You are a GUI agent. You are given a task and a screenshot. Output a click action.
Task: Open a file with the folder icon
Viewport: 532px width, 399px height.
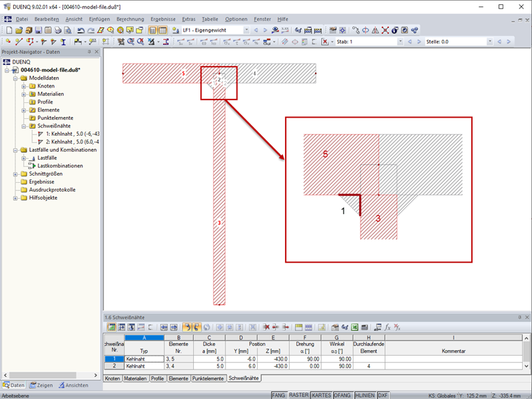[x=19, y=30]
